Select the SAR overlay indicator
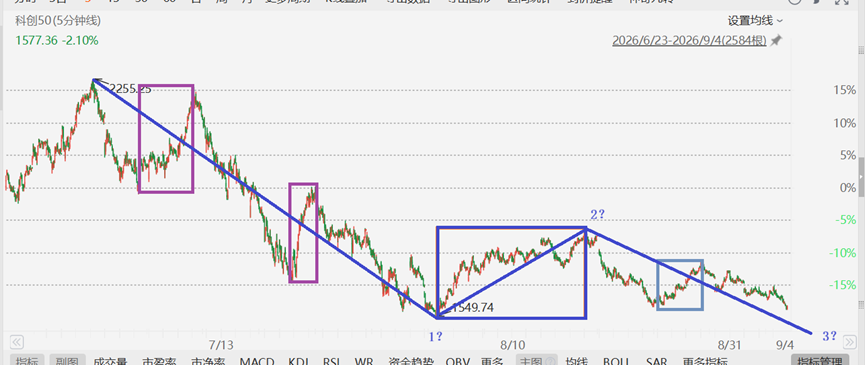 pyautogui.click(x=656, y=361)
